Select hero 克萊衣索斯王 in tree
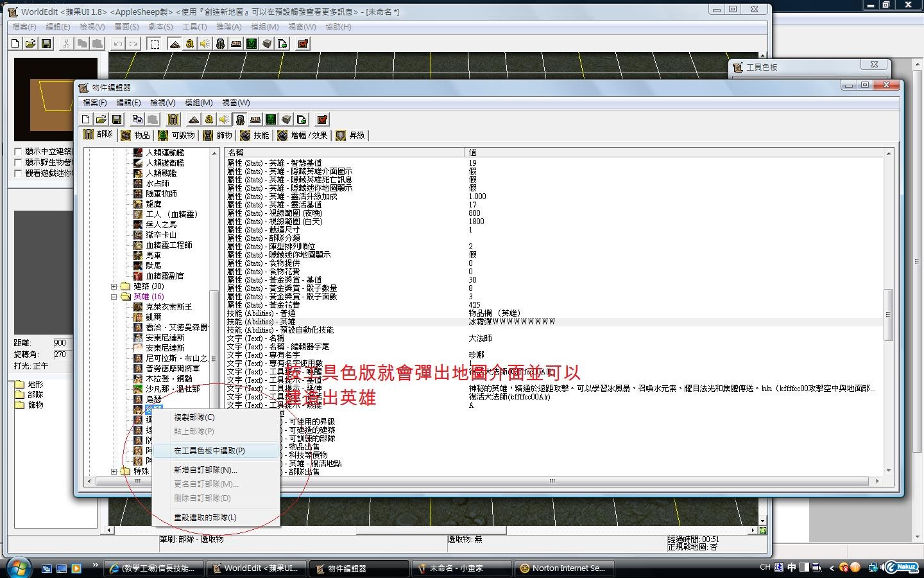The height and width of the screenshot is (578, 924). pyautogui.click(x=169, y=307)
